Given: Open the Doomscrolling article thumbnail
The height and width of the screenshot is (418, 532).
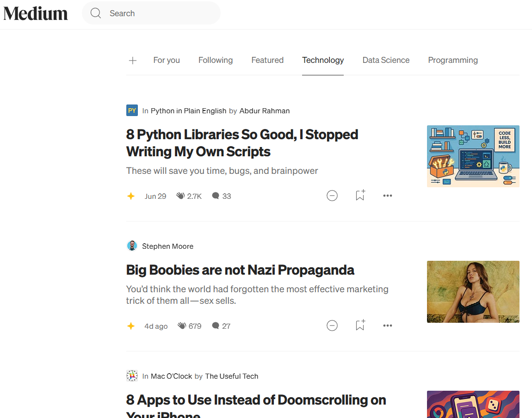Looking at the screenshot, I should (473, 405).
